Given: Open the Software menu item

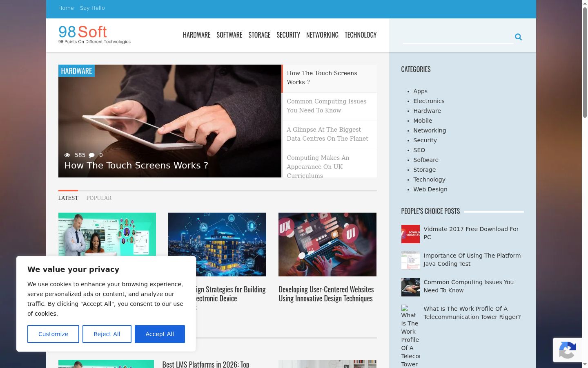Looking at the screenshot, I should point(229,35).
